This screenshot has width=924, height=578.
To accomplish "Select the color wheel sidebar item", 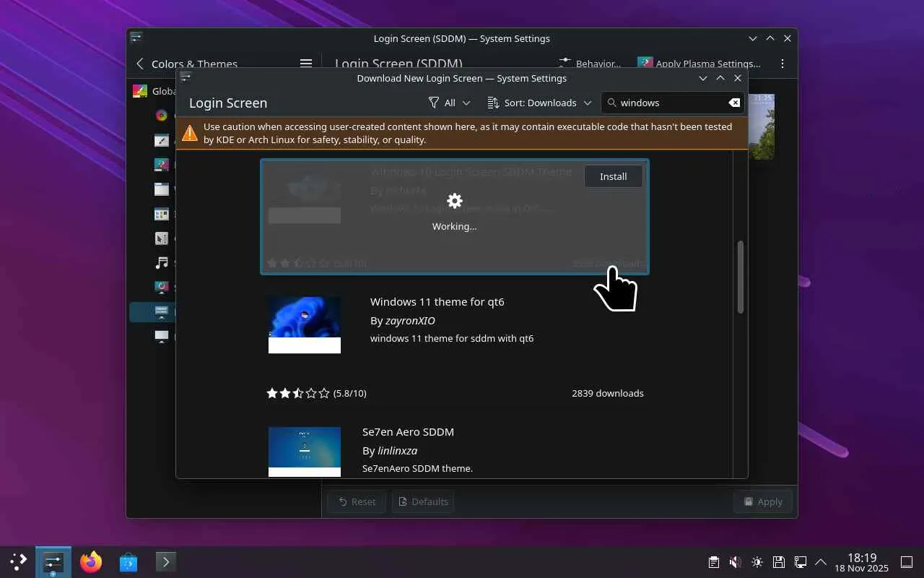I will pos(162,115).
